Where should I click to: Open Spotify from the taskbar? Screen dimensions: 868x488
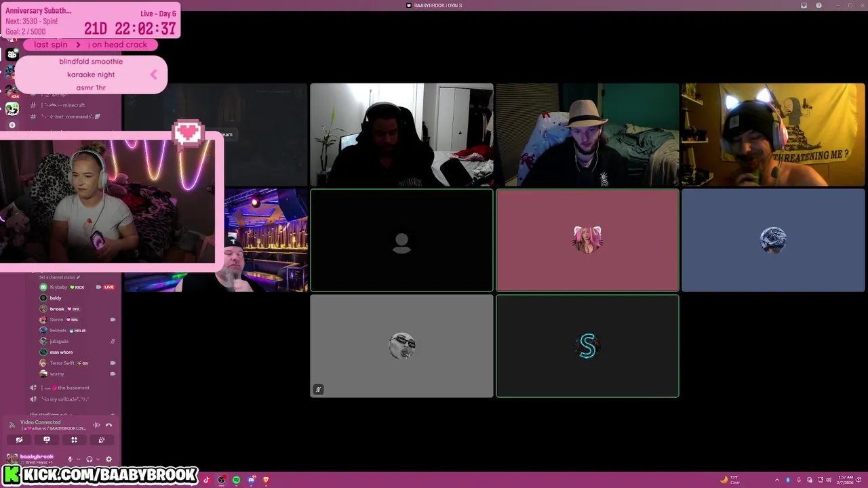click(236, 480)
